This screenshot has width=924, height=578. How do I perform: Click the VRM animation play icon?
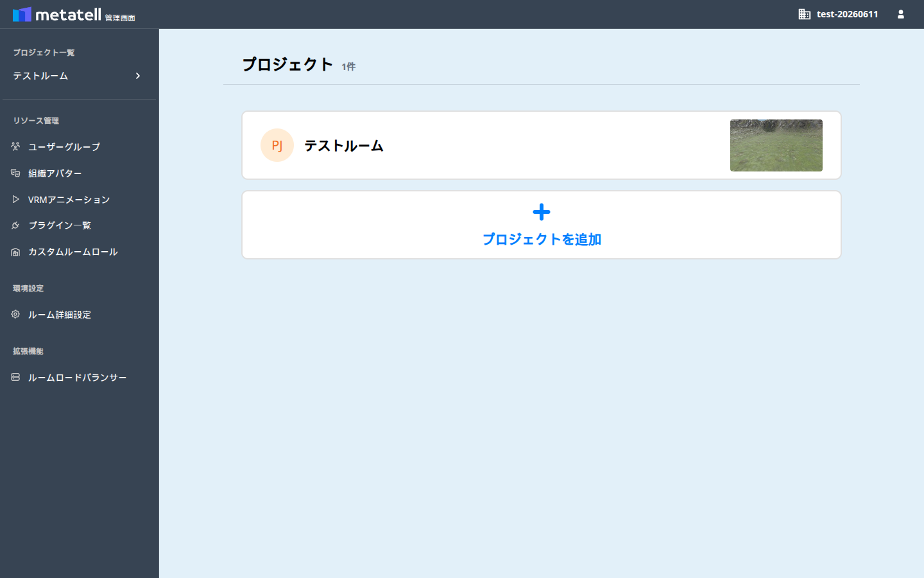pos(15,200)
